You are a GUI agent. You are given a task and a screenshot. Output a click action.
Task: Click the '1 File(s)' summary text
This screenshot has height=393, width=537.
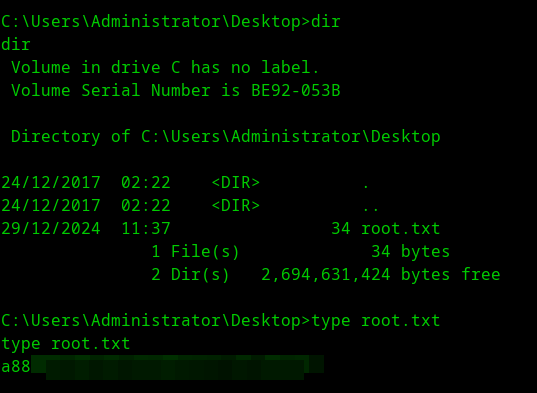(195, 252)
